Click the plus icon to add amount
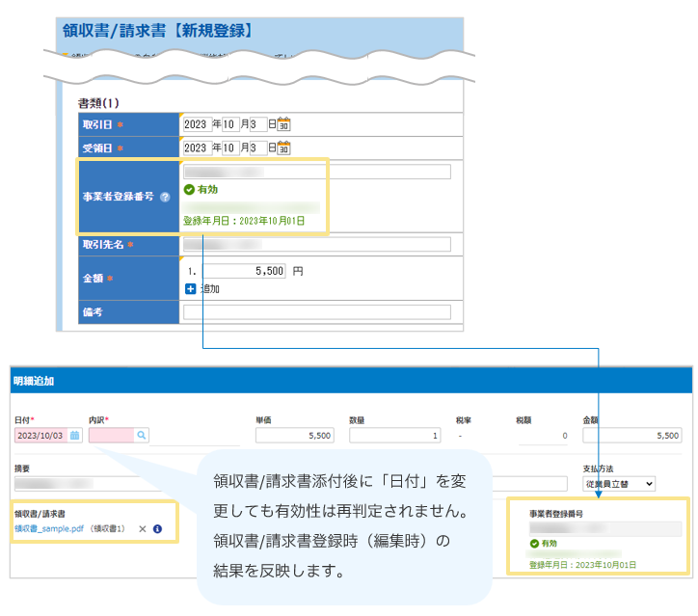Viewport: 698px width, 616px height. [190, 288]
